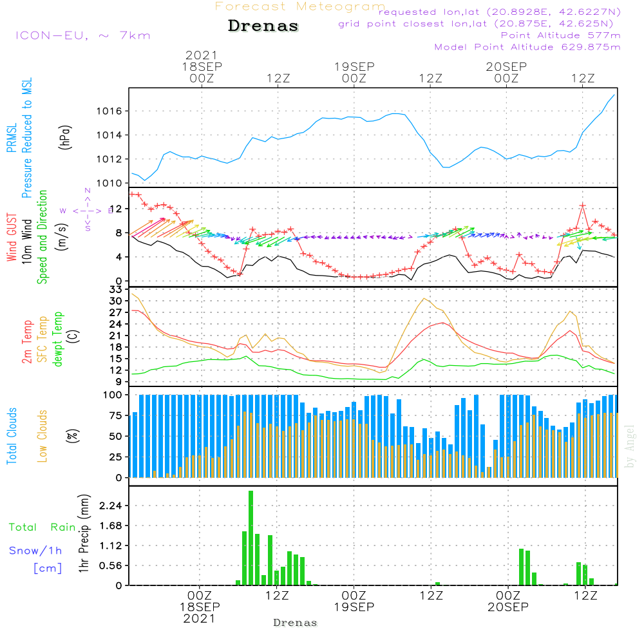The height and width of the screenshot is (644, 644).
Task: Click the 'Drenas' title at top
Action: (x=263, y=26)
